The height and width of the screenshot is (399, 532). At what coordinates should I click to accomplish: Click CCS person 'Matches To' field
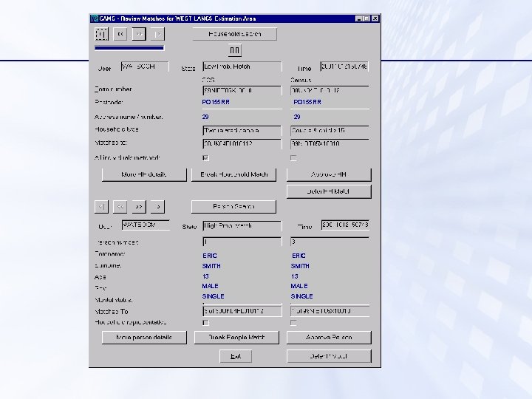tap(242, 311)
